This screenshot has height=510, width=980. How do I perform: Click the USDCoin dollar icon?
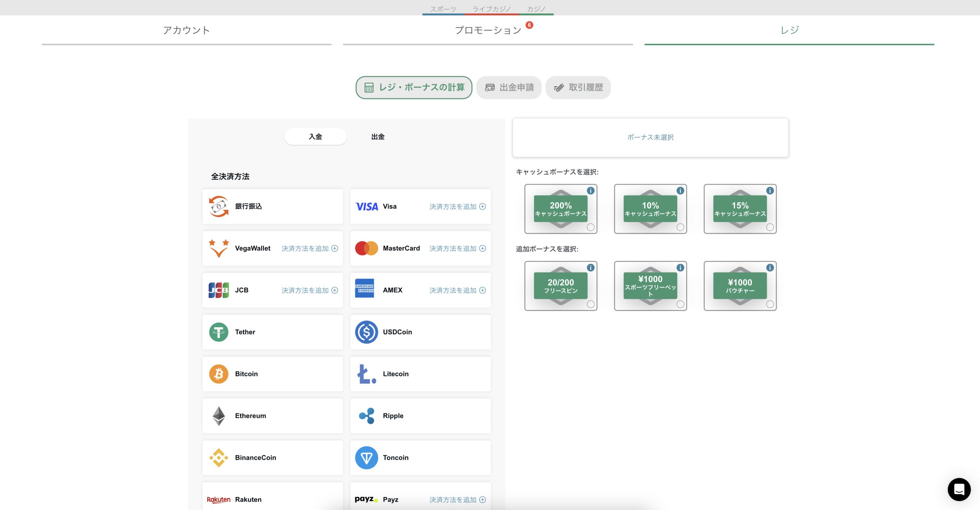point(366,332)
